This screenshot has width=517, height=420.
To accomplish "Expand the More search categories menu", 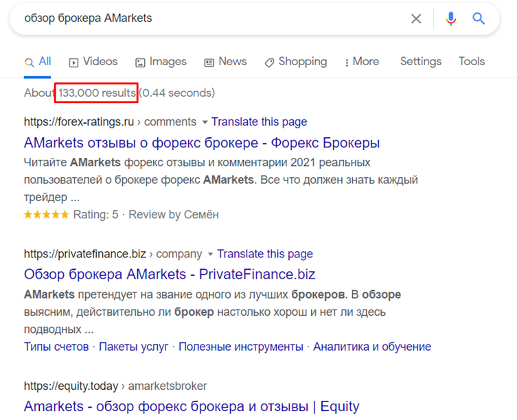I will click(x=362, y=62).
